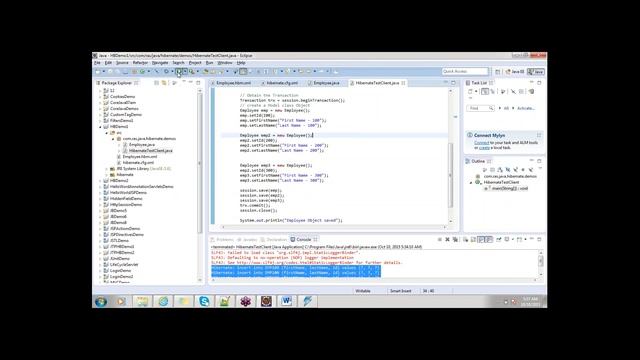Click the Activate... link in Task List
The image size is (640, 360).
[526, 108]
